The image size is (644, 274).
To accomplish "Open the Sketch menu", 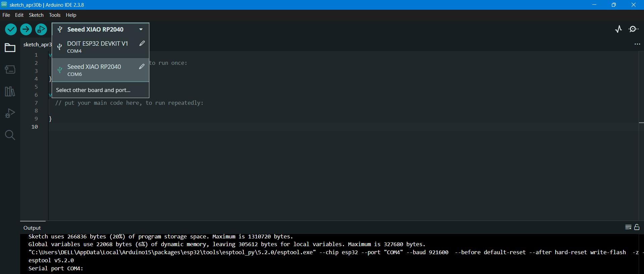I will tap(36, 15).
